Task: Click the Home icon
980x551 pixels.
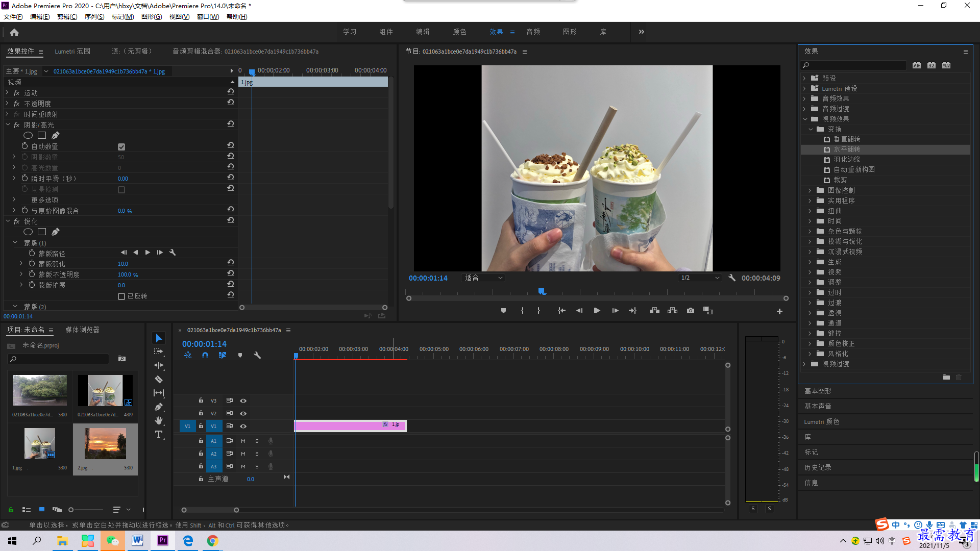Action: [x=14, y=32]
